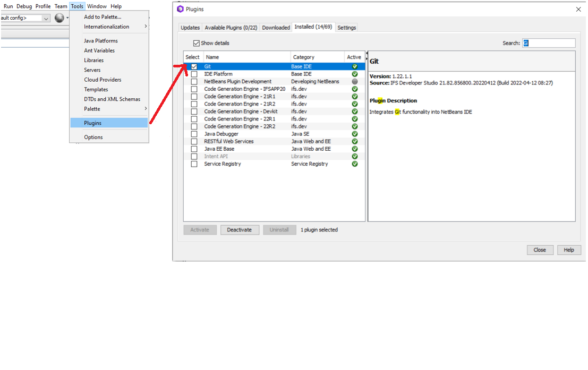Click the active status icon for Java EE Base
This screenshot has height=370, width=588.
point(354,149)
